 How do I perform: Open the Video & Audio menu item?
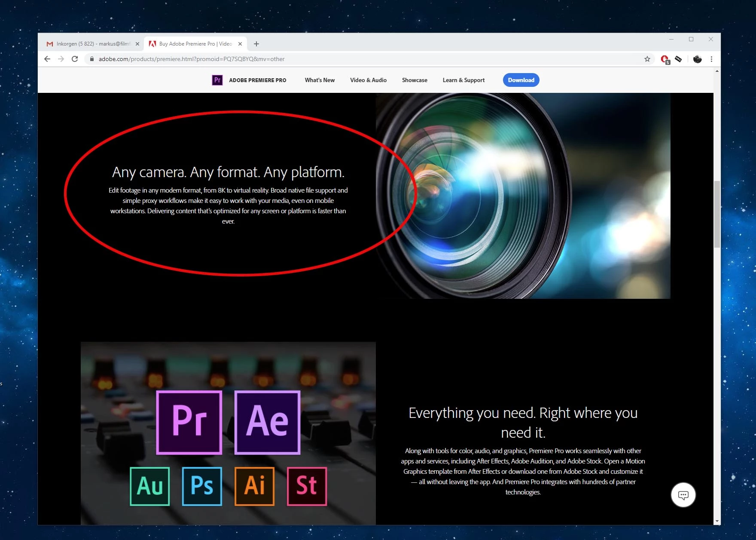368,80
